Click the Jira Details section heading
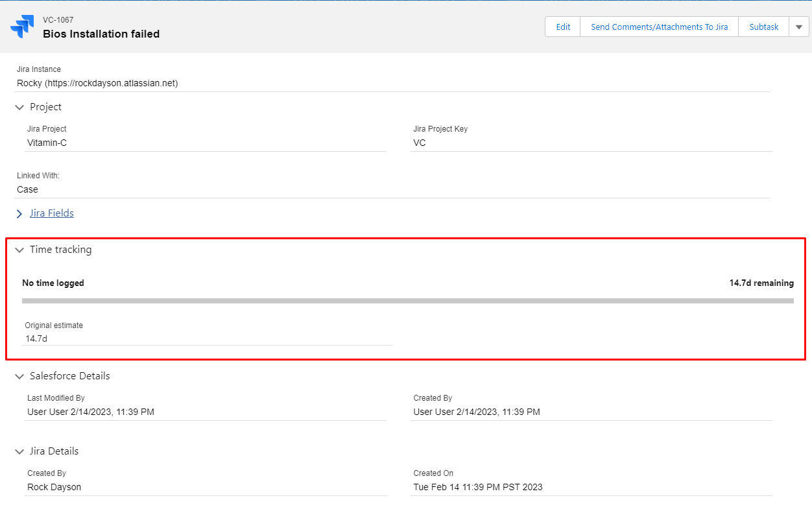 [x=54, y=451]
